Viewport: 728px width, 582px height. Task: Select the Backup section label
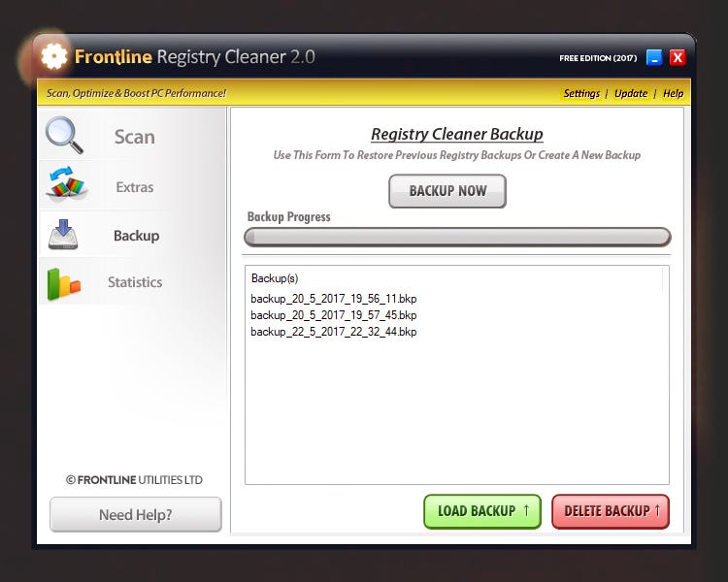[x=137, y=236]
